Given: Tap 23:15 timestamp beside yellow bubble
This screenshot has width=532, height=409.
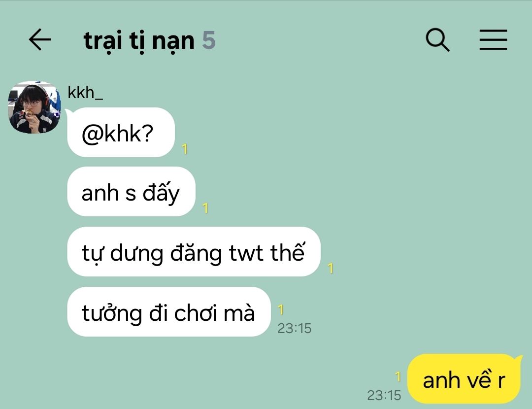Looking at the screenshot, I should click(384, 395).
